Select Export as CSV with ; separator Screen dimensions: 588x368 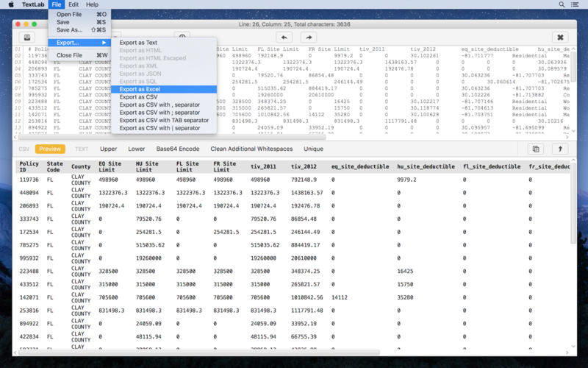pyautogui.click(x=164, y=113)
